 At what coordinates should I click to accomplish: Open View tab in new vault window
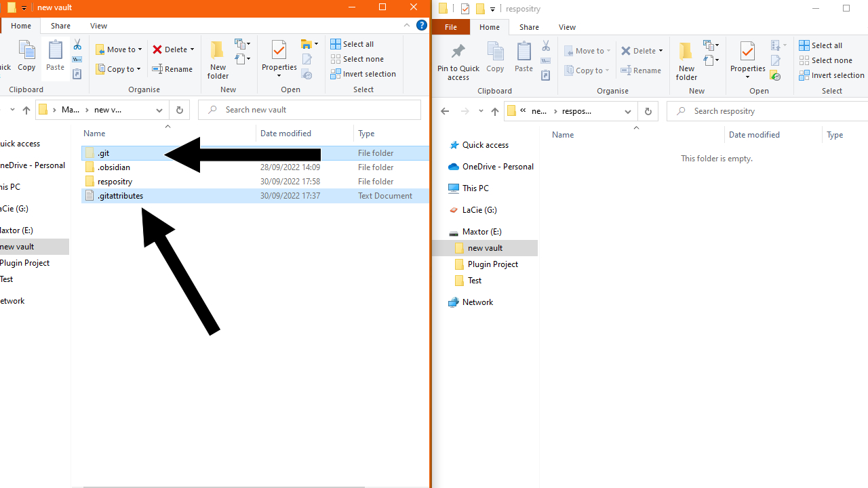pyautogui.click(x=98, y=26)
